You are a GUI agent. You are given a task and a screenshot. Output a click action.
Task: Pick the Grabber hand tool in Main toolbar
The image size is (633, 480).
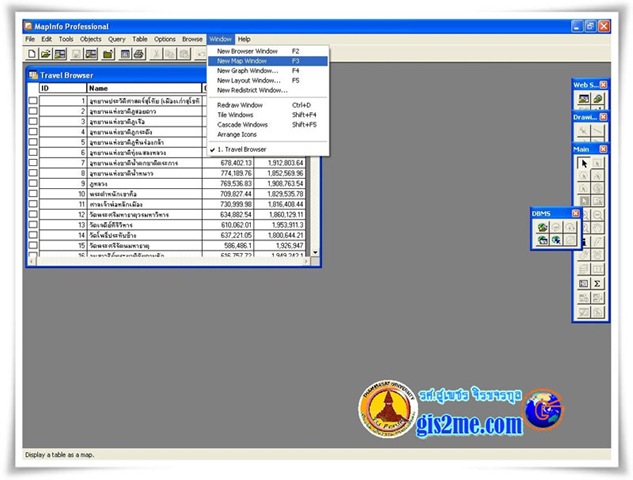click(x=597, y=228)
